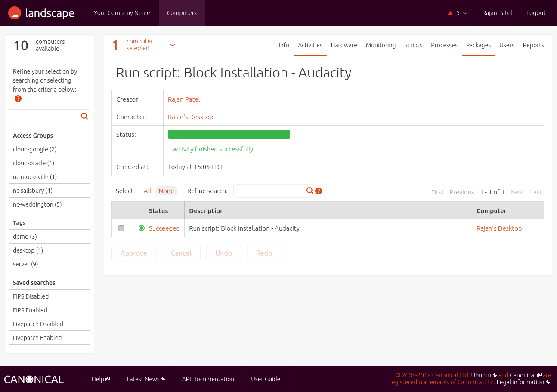Image resolution: width=557 pixels, height=392 pixels.
Task: Expand the computer selected chevron
Action: [x=173, y=45]
